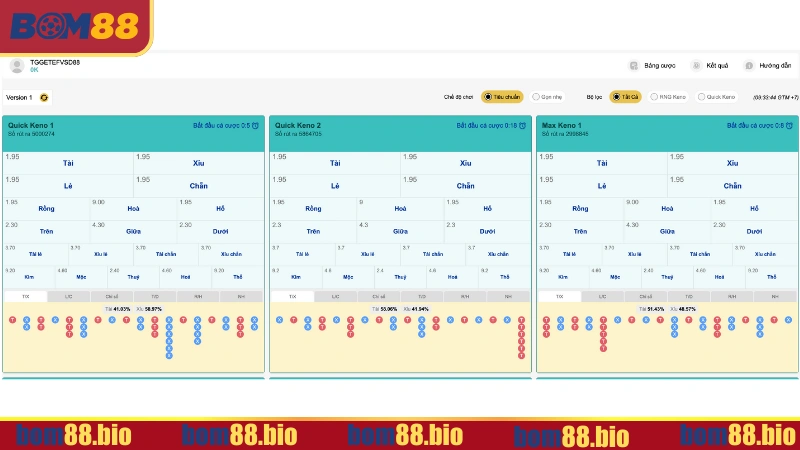The width and height of the screenshot is (800, 450).
Task: Click the Quick Keno 2 panel title
Action: [297, 125]
